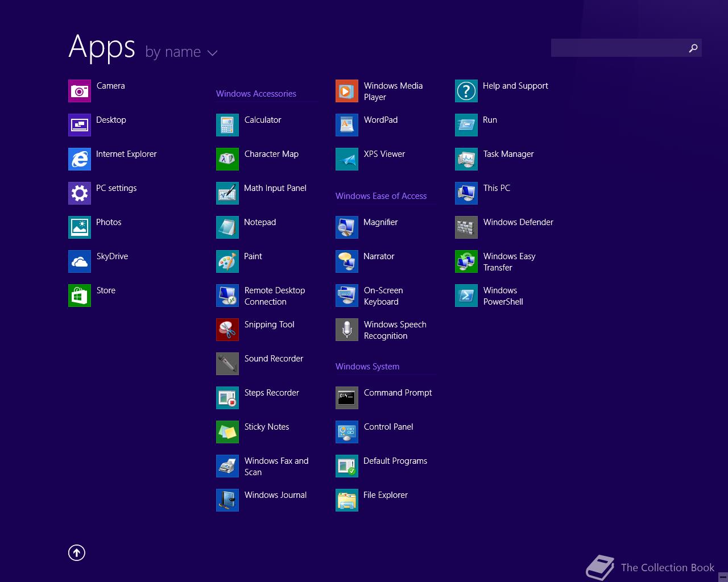Screen dimensions: 728x582
Task: Expand the 'by name' sort dropdown
Action: tap(181, 52)
